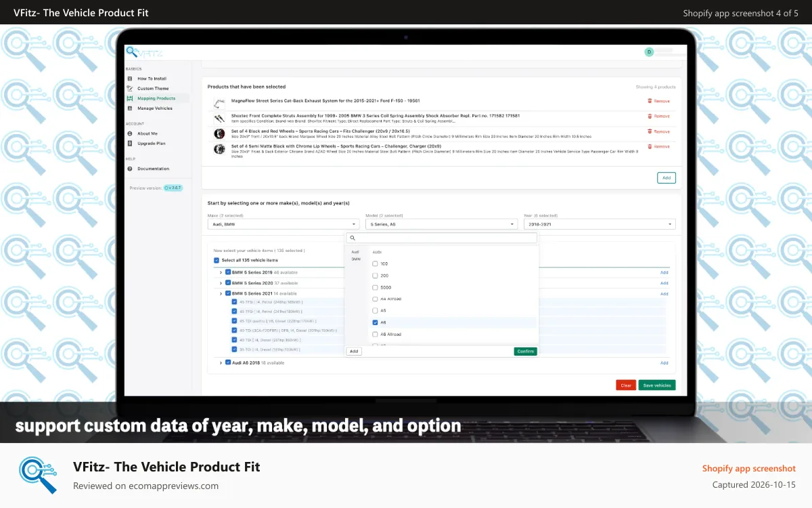Check the Audi 5000 model checkbox
812x508 pixels.
click(x=376, y=287)
